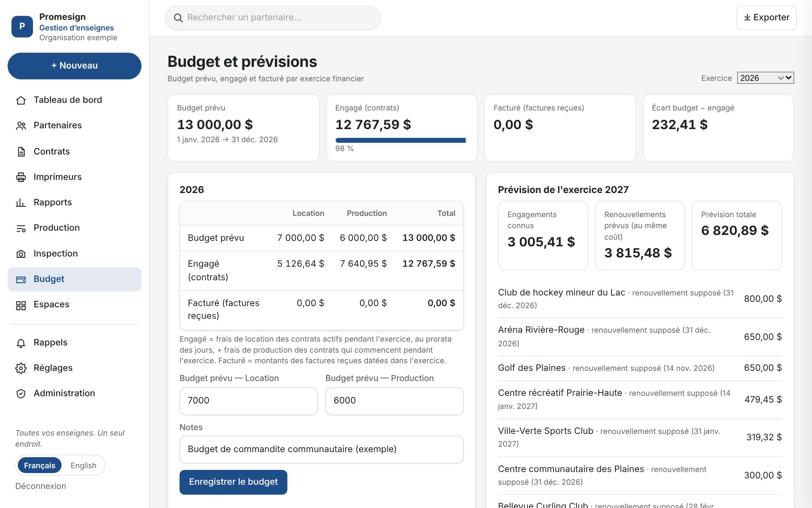Click the Déconnexion link

41,486
